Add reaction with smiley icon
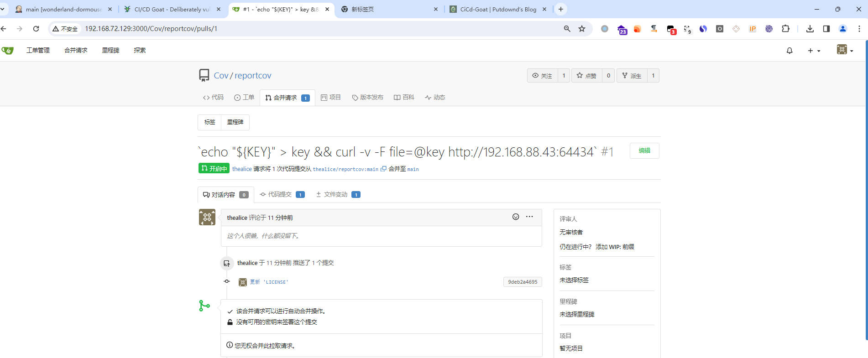The height and width of the screenshot is (358, 868). point(516,217)
